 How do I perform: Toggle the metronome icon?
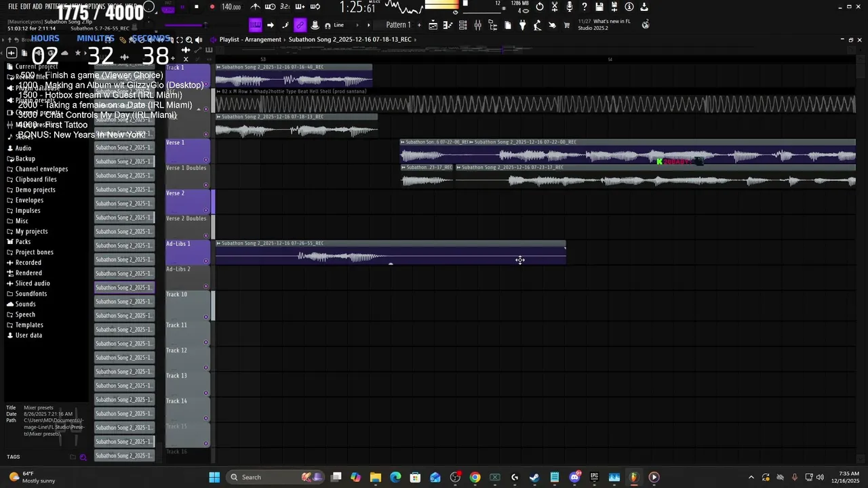click(255, 7)
